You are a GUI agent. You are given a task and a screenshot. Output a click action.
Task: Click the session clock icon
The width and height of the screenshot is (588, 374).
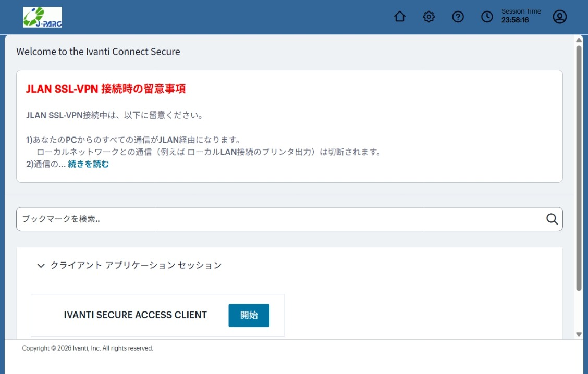pyautogui.click(x=487, y=17)
